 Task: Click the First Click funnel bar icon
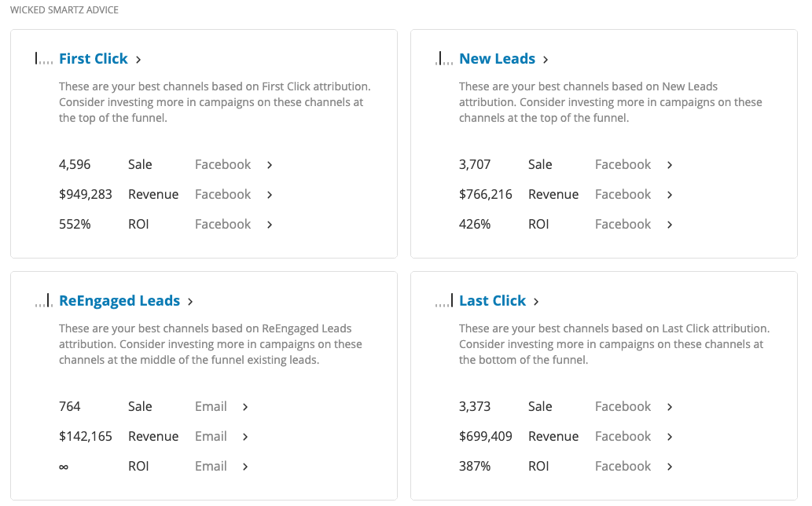pos(44,58)
